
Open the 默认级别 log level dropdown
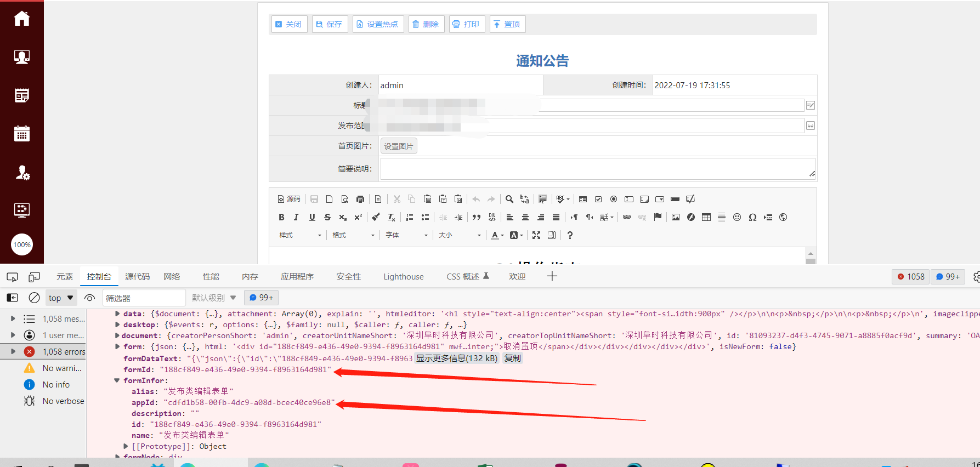coord(214,298)
